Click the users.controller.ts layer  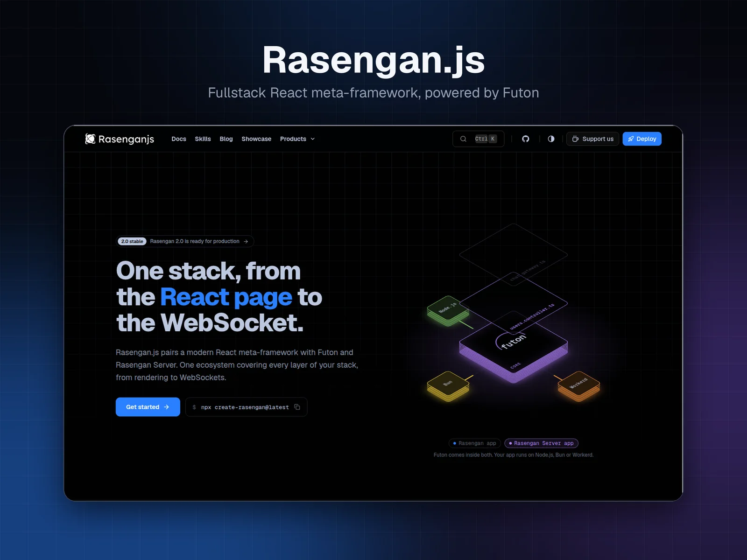point(514,302)
